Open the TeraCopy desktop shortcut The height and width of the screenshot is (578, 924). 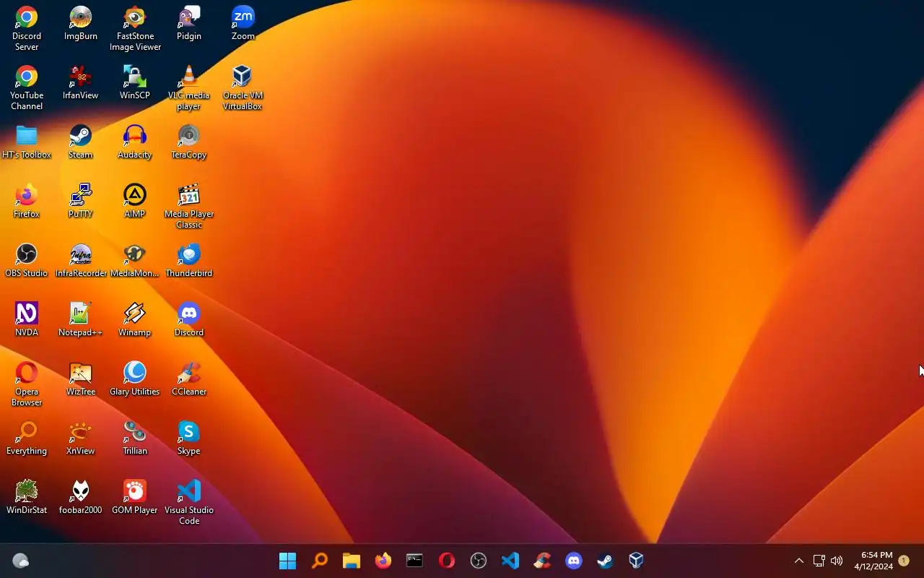pyautogui.click(x=189, y=142)
